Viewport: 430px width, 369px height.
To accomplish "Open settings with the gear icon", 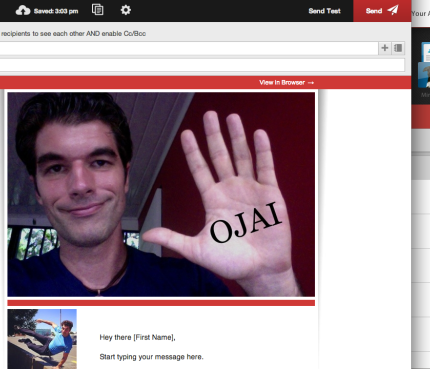I will (126, 10).
